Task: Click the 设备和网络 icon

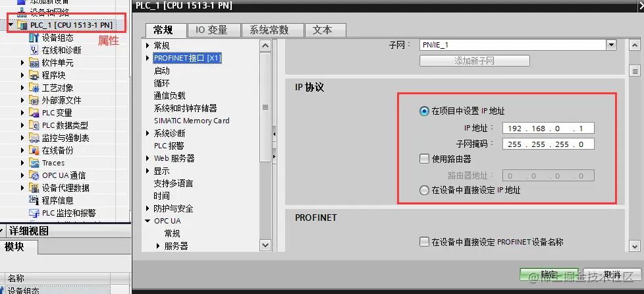Action: coord(22,13)
